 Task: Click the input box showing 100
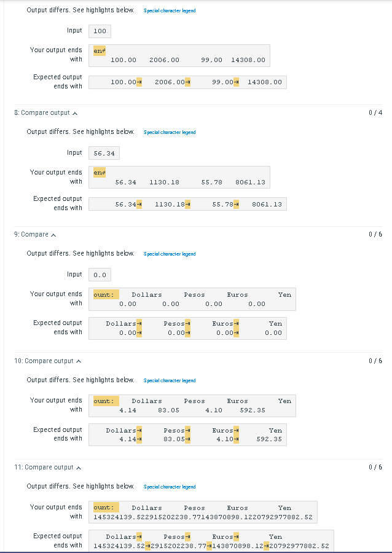100,31
